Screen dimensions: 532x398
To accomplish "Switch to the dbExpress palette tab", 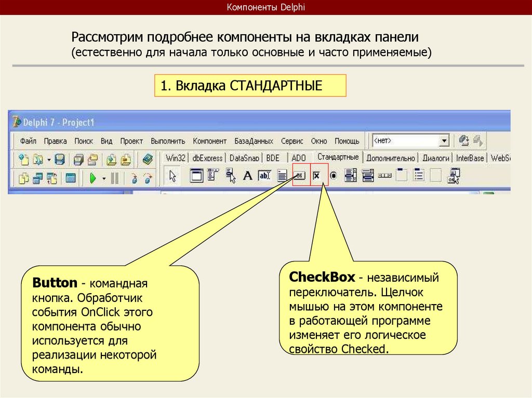I will tap(207, 158).
